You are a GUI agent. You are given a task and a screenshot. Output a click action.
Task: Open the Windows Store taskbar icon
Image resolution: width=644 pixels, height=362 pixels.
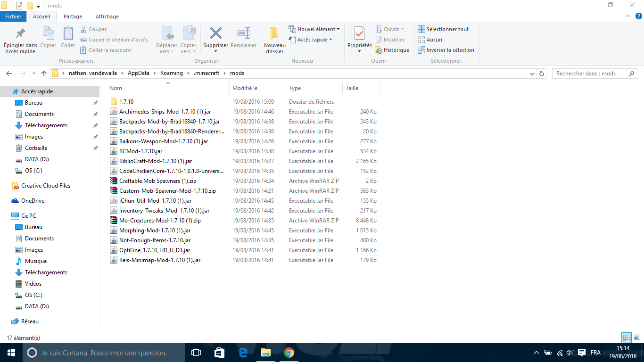pos(219,353)
